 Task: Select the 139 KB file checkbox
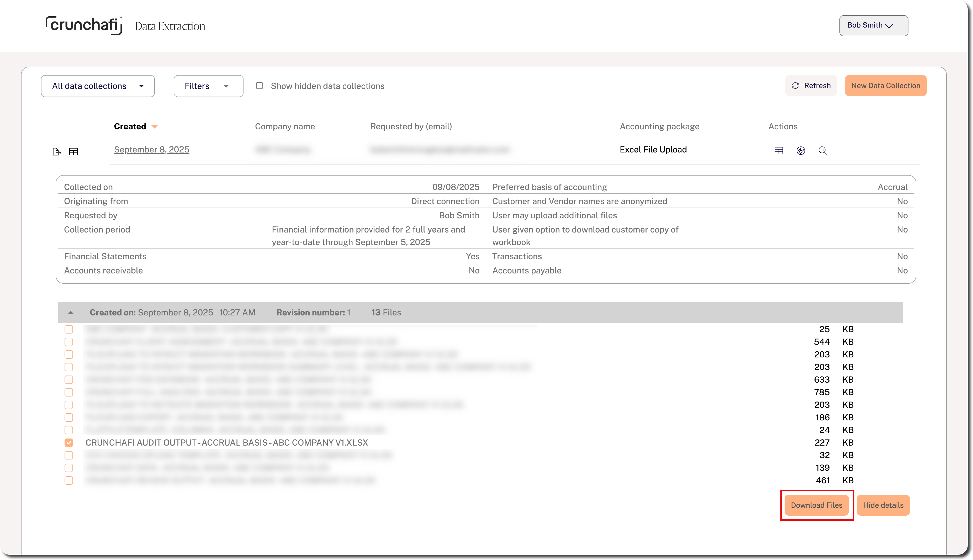click(x=69, y=468)
